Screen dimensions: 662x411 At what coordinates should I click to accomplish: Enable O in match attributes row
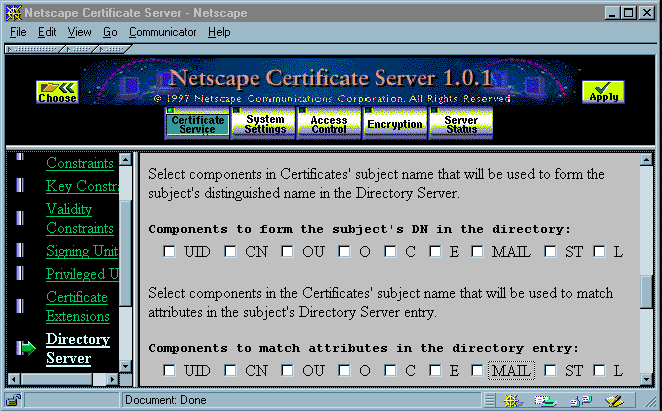tap(344, 370)
